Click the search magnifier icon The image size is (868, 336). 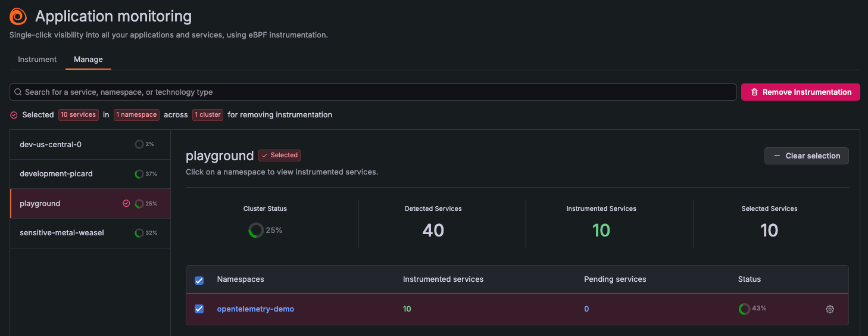pos(18,92)
